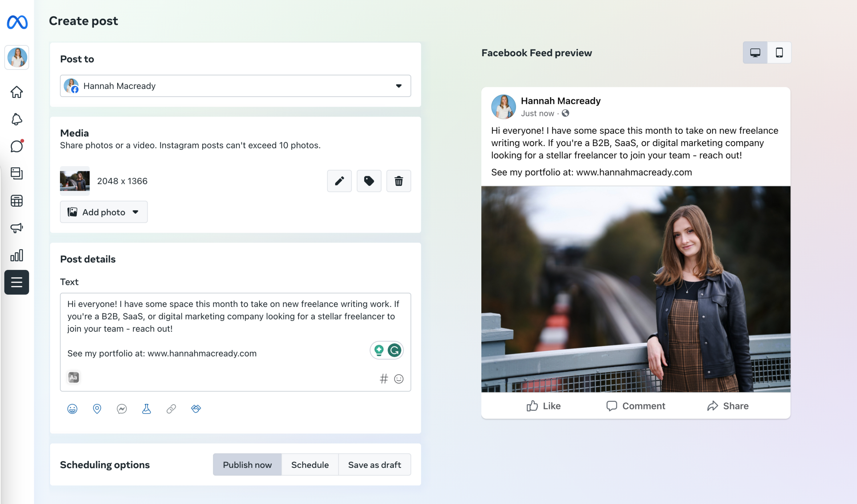Open the Planner calendar grid icon

pyautogui.click(x=17, y=201)
